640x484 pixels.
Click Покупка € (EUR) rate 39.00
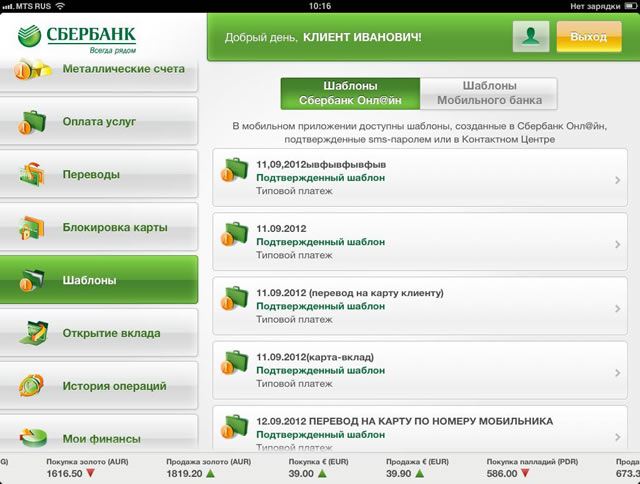tap(301, 474)
